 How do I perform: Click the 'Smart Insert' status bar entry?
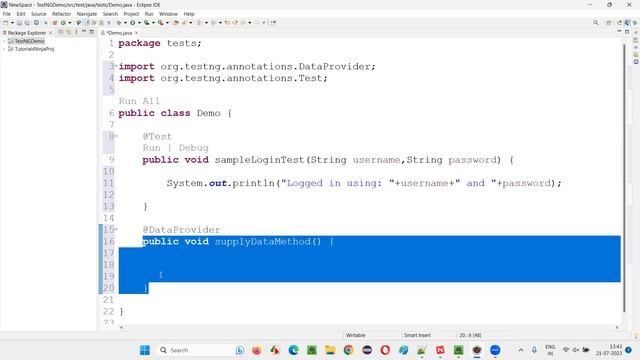tap(417, 335)
